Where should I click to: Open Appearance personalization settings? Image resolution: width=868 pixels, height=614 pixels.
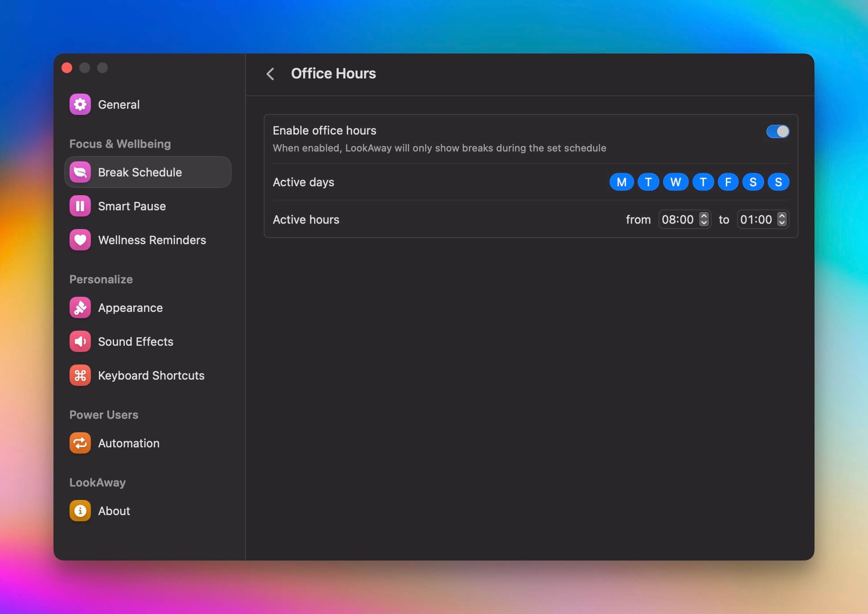[x=130, y=307]
